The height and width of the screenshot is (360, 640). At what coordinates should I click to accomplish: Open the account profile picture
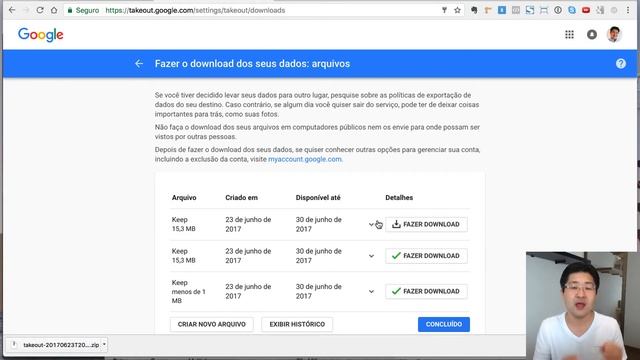[x=614, y=35]
